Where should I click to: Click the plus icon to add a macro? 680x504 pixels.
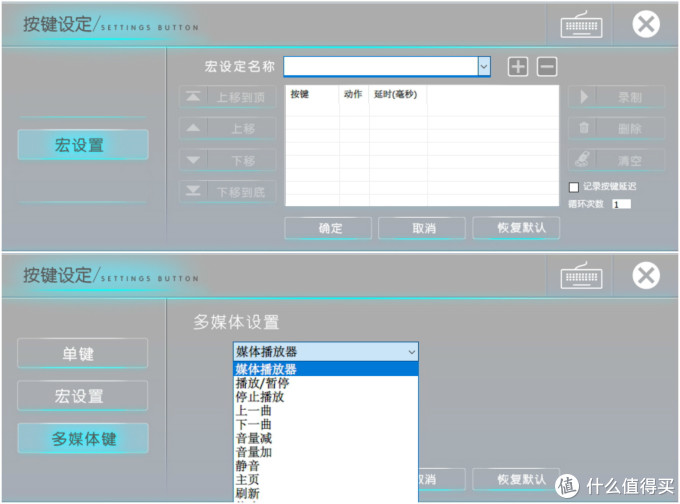click(x=518, y=67)
